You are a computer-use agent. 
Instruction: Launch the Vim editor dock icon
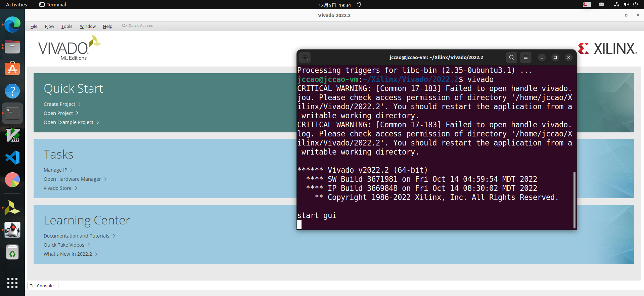point(12,135)
